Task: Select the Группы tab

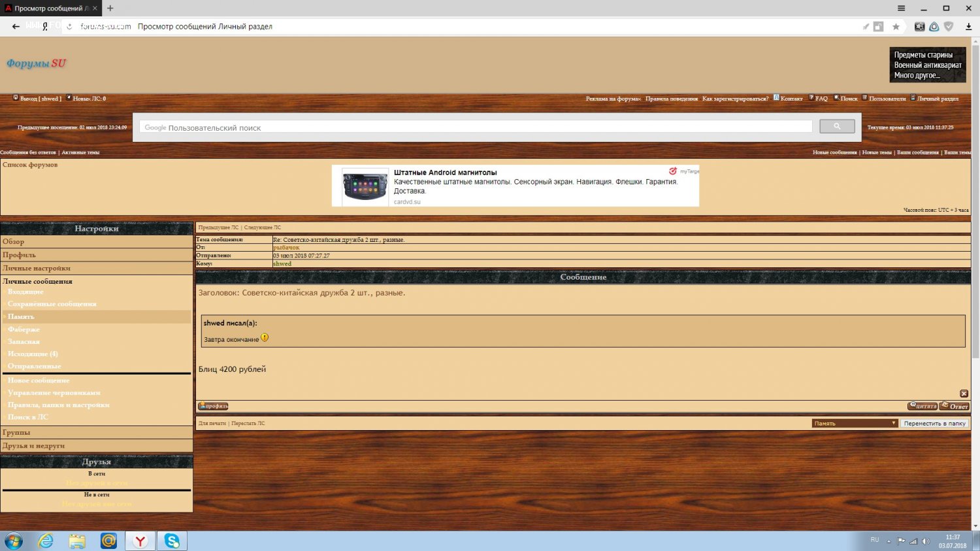Action: (97, 433)
